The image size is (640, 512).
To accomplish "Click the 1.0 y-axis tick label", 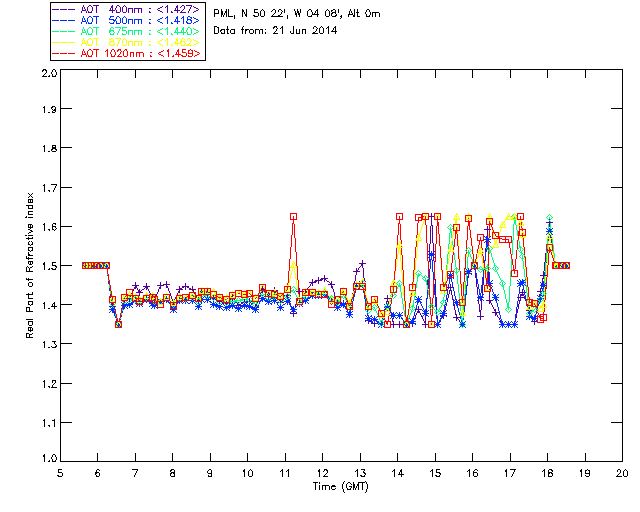I will click(x=49, y=458).
